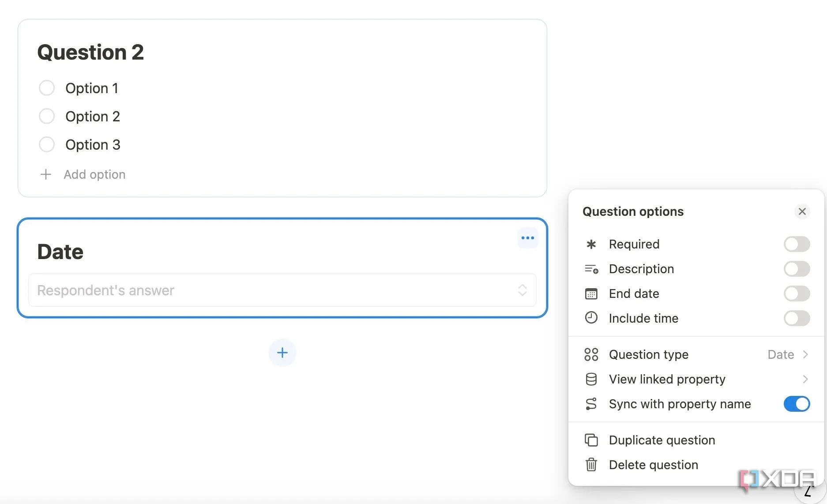
Task: Click the plus icon next to Add option
Action: pos(45,174)
